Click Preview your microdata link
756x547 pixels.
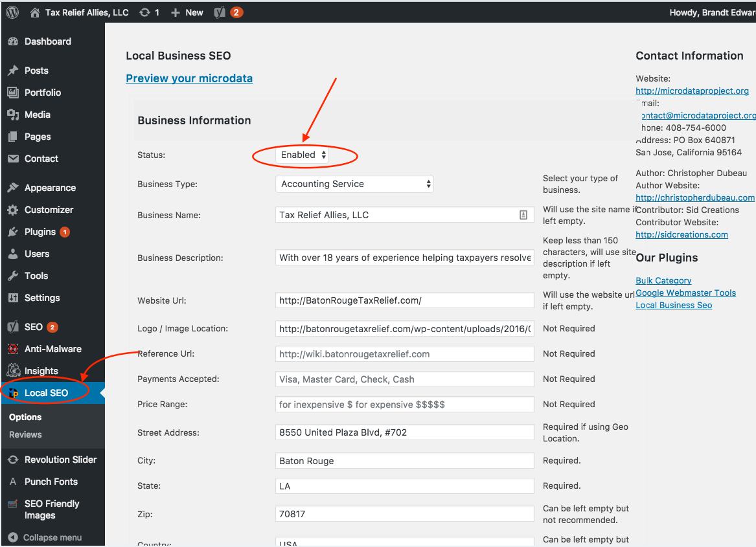point(189,78)
